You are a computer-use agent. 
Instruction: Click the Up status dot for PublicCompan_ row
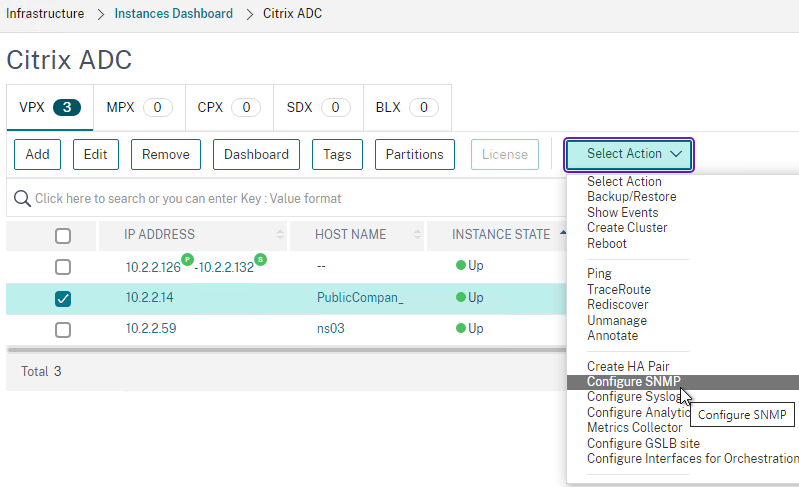coord(461,297)
